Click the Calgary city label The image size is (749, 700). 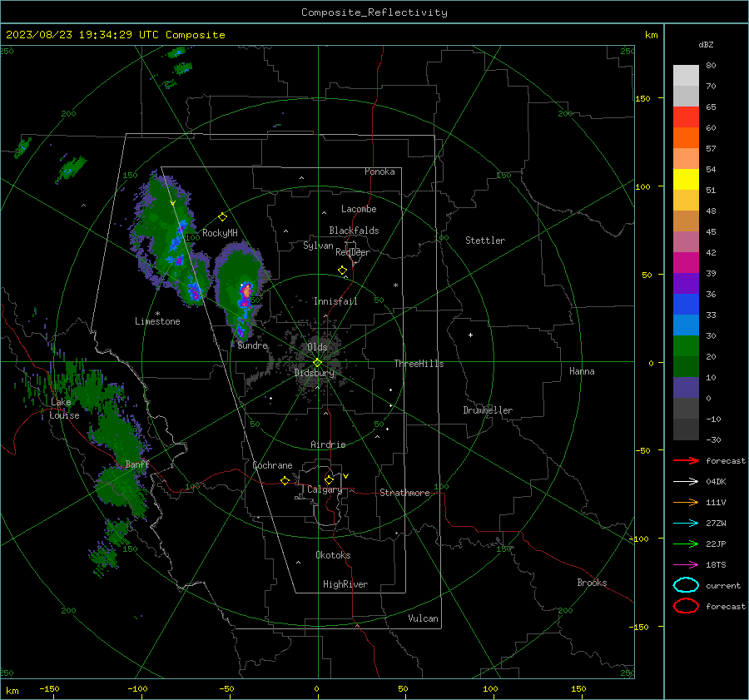pyautogui.click(x=325, y=489)
